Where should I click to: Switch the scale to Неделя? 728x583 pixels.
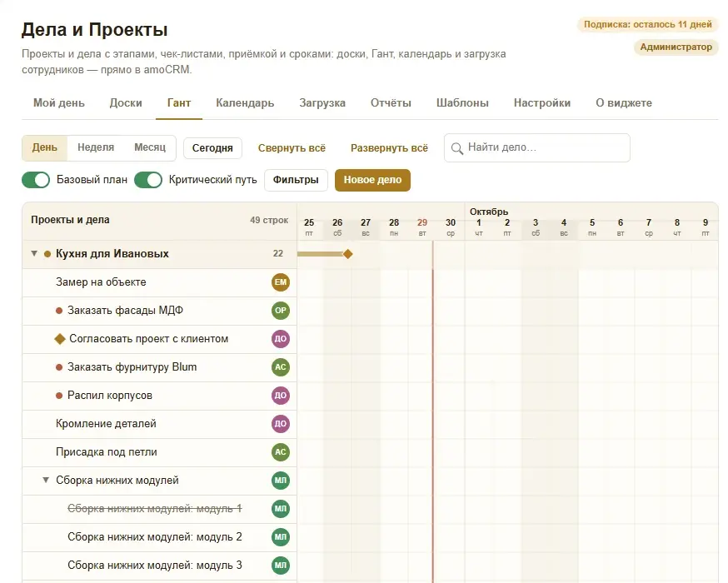point(96,147)
